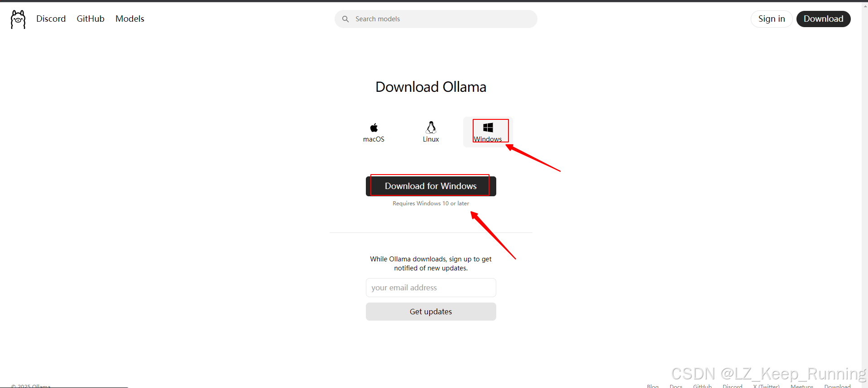This screenshot has height=388, width=868.
Task: Open the Discord link in header
Action: 51,19
